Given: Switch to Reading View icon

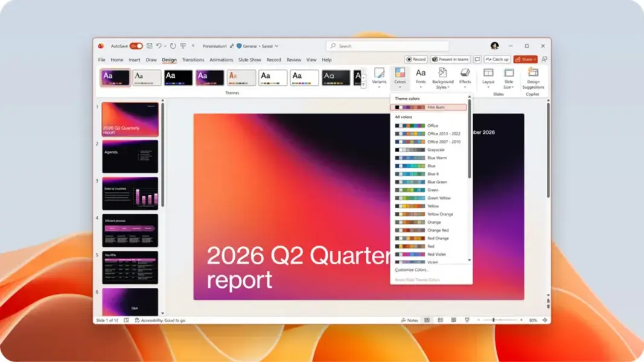Looking at the screenshot, I should (453, 320).
